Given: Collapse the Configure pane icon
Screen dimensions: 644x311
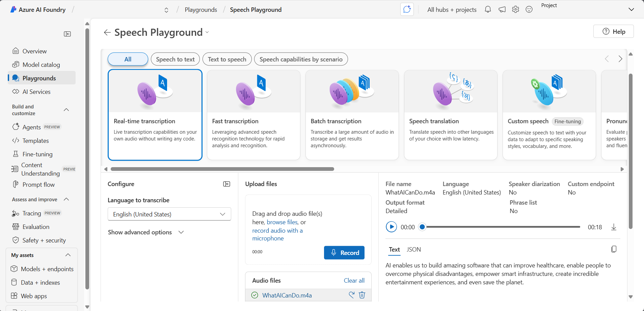Looking at the screenshot, I should click(x=227, y=184).
